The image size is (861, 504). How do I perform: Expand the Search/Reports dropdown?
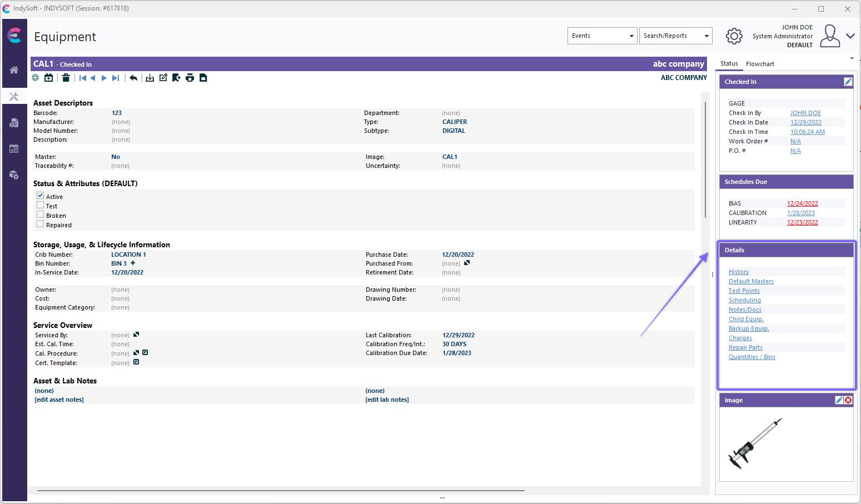pos(675,36)
